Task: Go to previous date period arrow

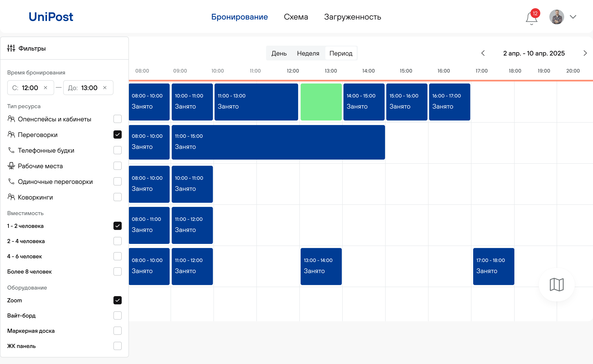Action: pos(483,53)
